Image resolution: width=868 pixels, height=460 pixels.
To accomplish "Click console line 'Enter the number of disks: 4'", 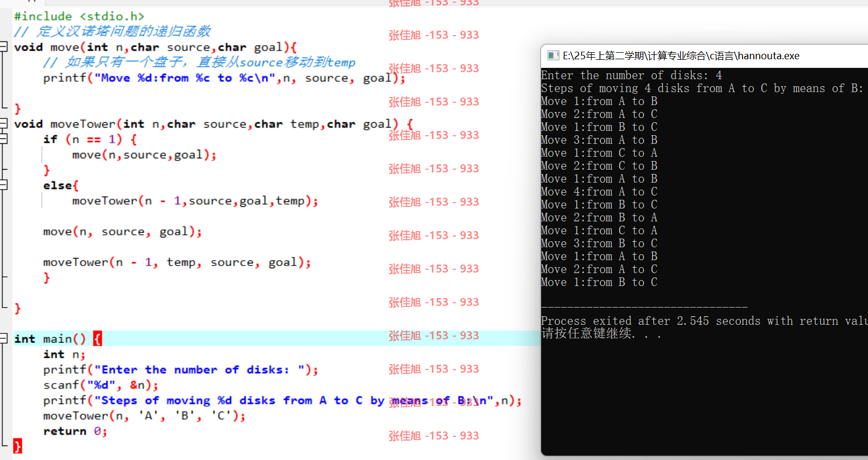I will [x=632, y=75].
